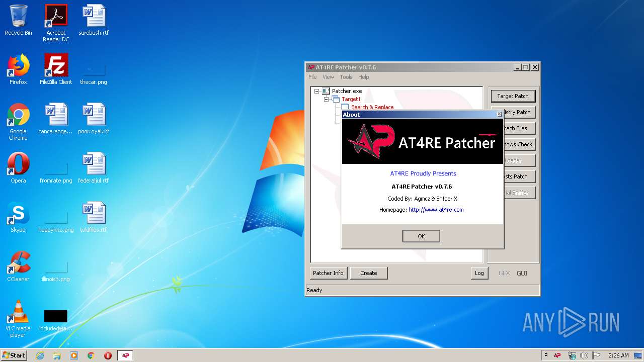The image size is (644, 362).
Task: Open the at4re.com homepage link
Action: 436,210
